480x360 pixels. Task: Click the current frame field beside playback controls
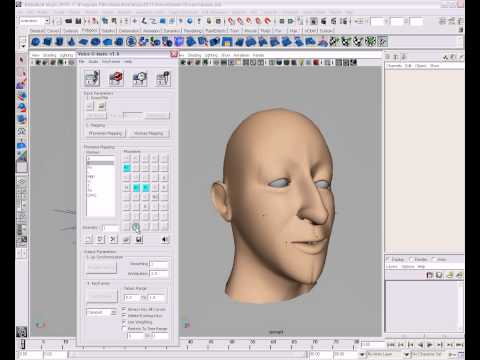point(373,344)
